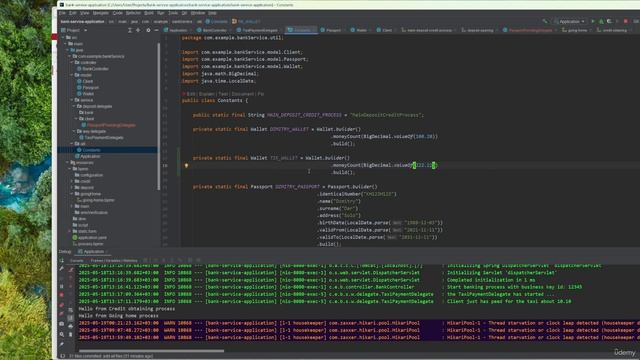The image size is (640, 360).
Task: Click the wrench settings icon in Debug sidebar
Action: click(62, 269)
